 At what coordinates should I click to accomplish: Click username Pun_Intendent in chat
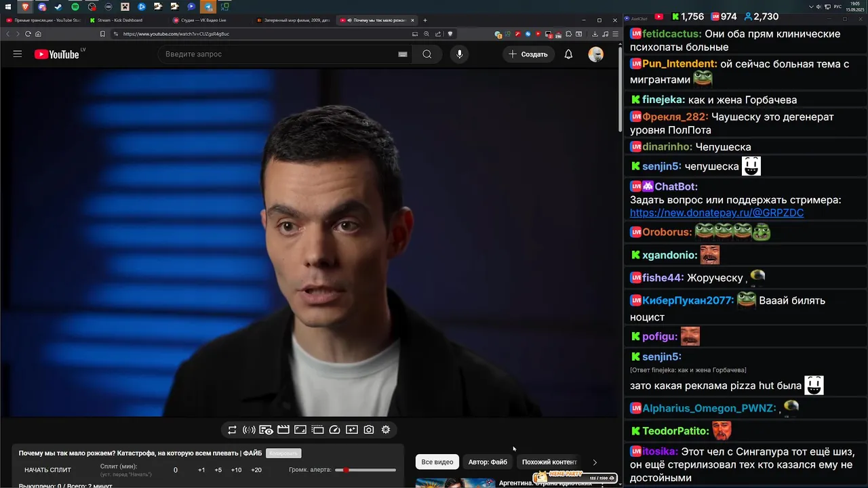678,64
